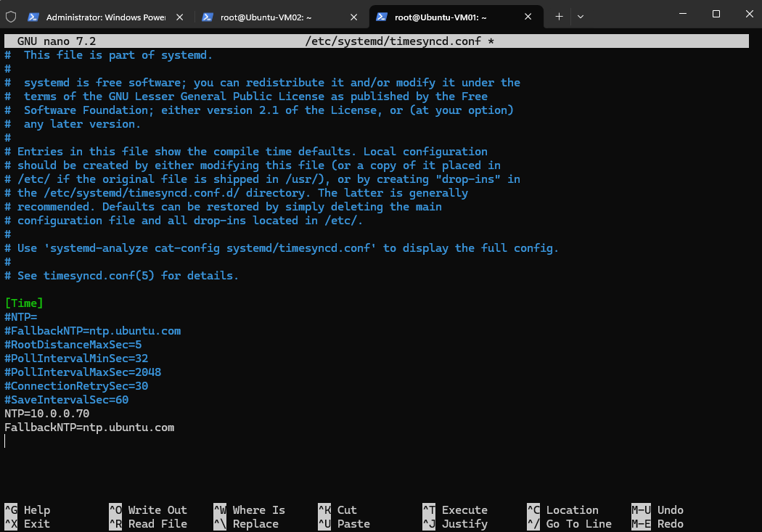Image resolution: width=762 pixels, height=532 pixels.
Task: Close the Administrator PowerShell tab
Action: pyautogui.click(x=179, y=17)
